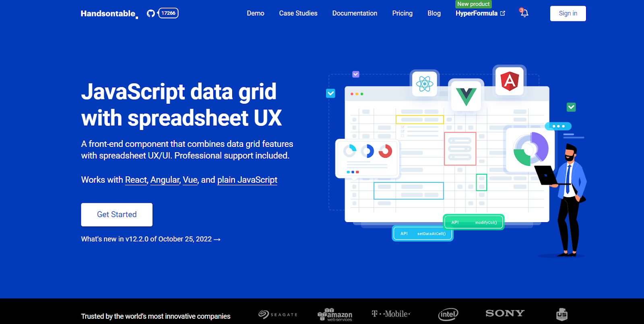Click the blue checkmark box in the illustration
Viewport: 644px width, 324px height.
(x=330, y=93)
